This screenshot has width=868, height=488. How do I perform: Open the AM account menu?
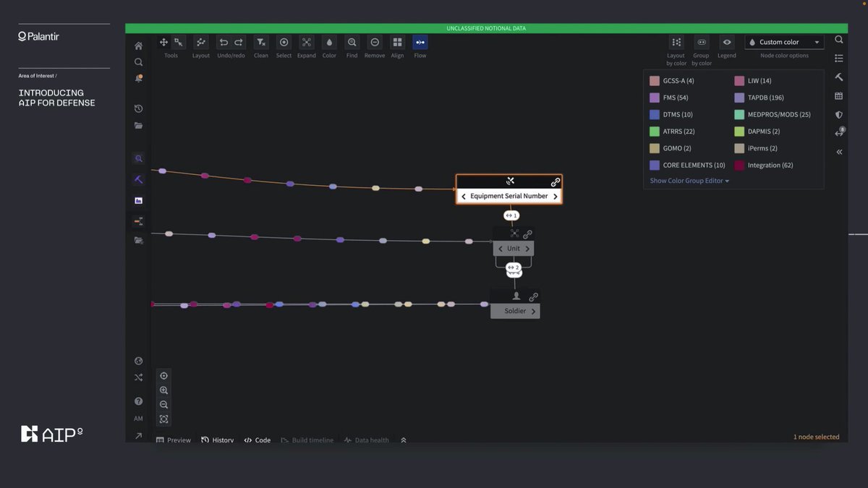pyautogui.click(x=138, y=419)
